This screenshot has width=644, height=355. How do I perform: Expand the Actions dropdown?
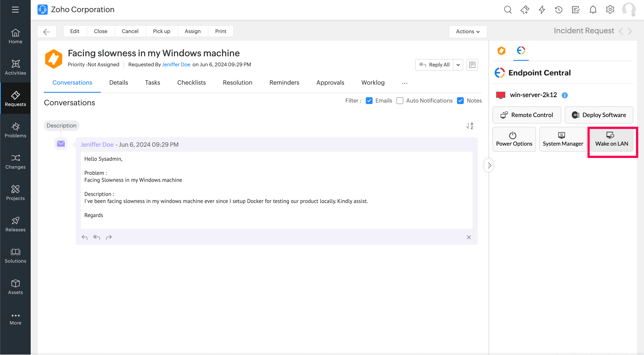tap(467, 32)
